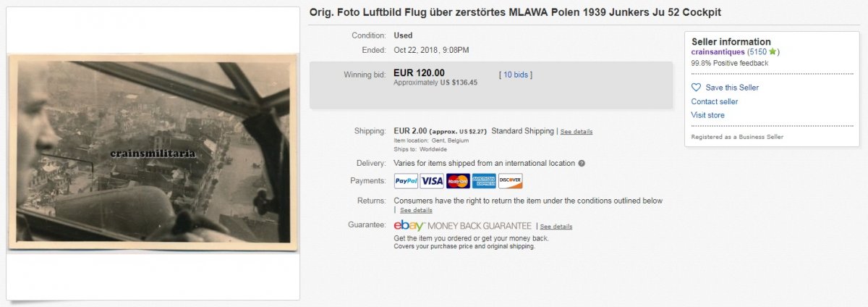Expand See details under Returns
This screenshot has height=307, width=868.
pyautogui.click(x=416, y=210)
